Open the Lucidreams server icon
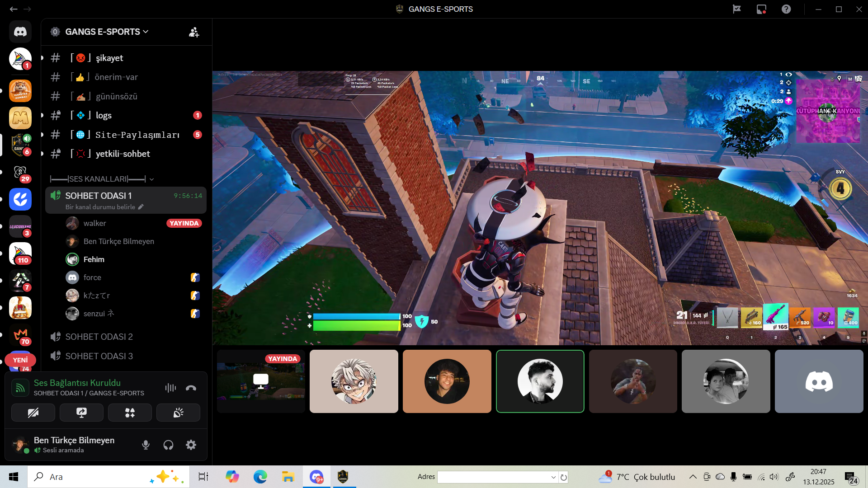The height and width of the screenshot is (488, 868). pyautogui.click(x=20, y=226)
